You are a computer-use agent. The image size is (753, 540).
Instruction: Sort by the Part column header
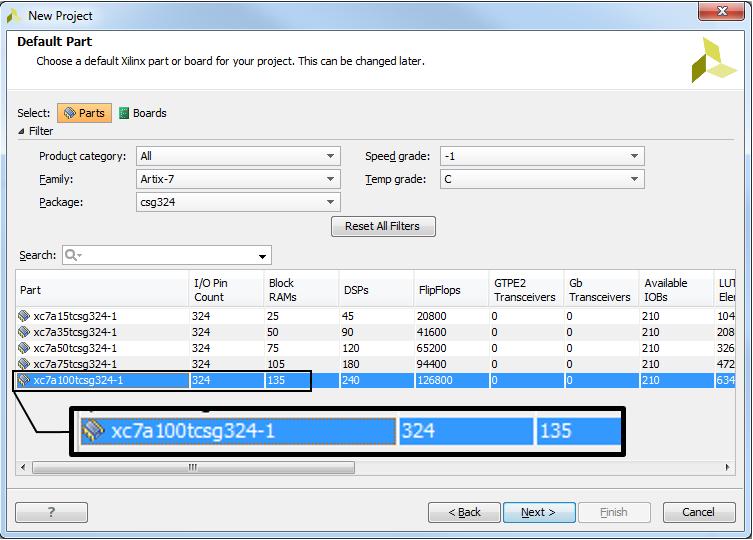(x=102, y=290)
